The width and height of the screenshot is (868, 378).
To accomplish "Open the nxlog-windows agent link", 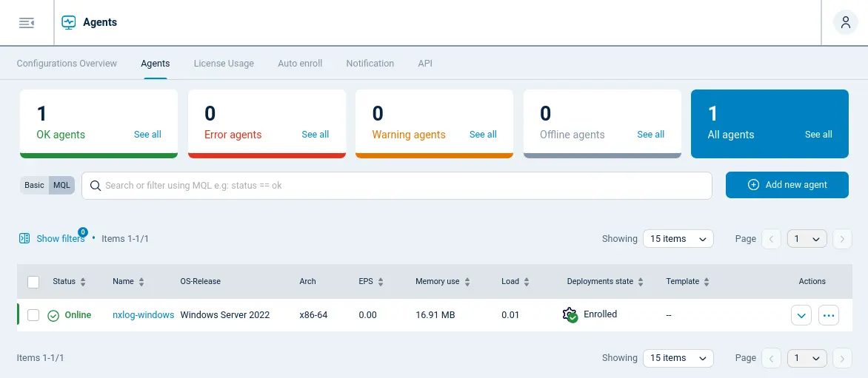I will tap(143, 315).
